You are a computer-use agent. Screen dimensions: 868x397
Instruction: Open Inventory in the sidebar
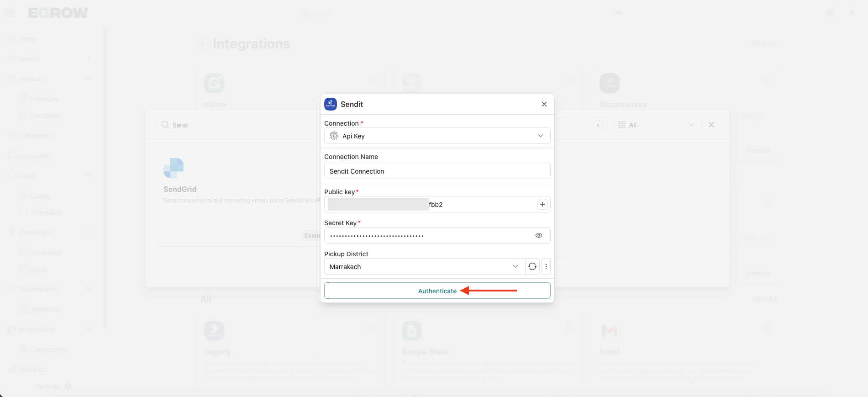[x=44, y=99]
